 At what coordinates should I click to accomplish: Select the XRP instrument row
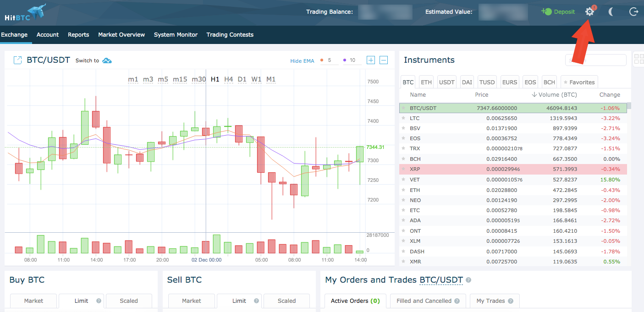[513, 169]
